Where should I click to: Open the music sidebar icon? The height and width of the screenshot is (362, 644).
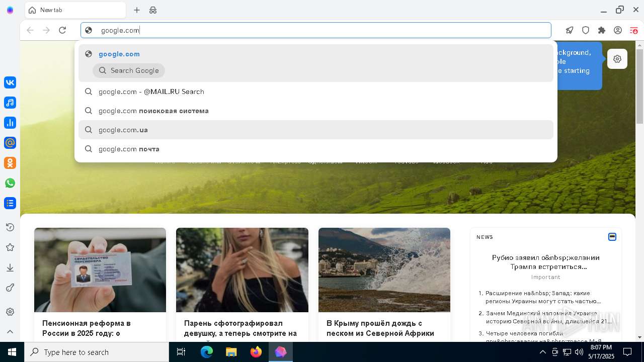(10, 103)
